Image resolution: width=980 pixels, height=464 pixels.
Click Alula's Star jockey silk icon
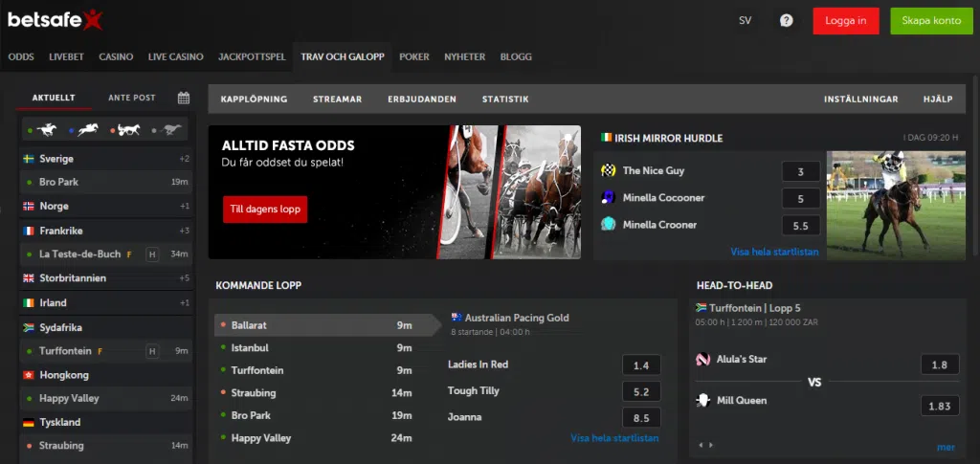pos(703,359)
